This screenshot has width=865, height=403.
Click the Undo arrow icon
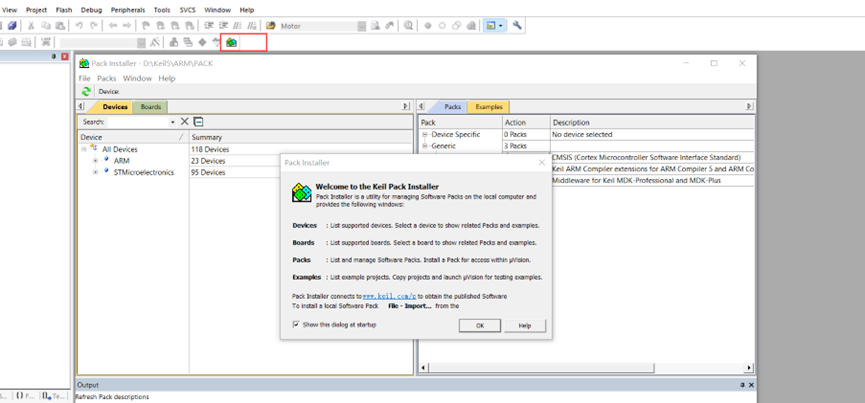79,25
